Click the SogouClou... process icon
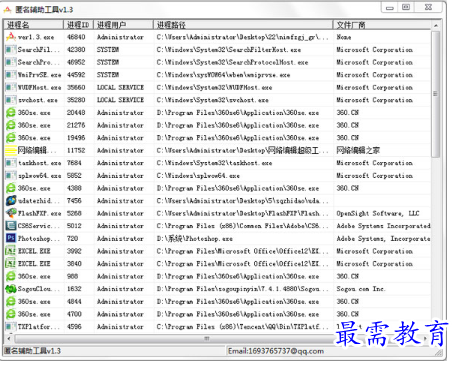 (11, 289)
